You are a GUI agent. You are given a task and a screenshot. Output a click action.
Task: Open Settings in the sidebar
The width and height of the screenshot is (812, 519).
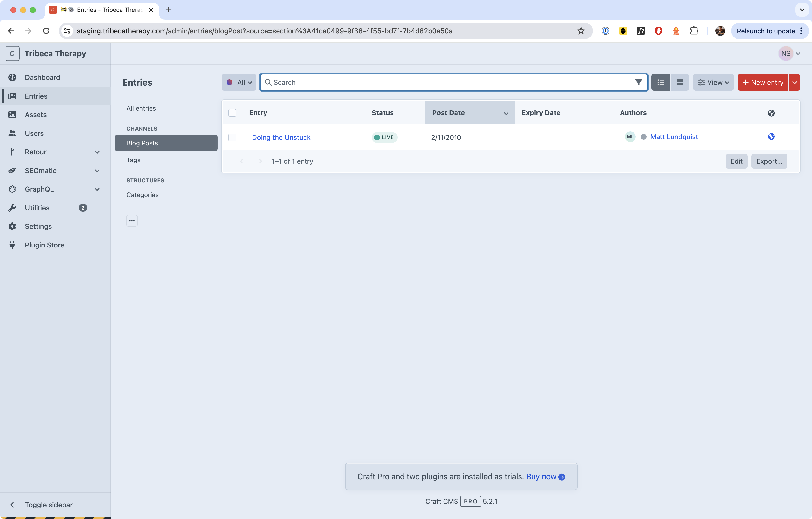55,226
